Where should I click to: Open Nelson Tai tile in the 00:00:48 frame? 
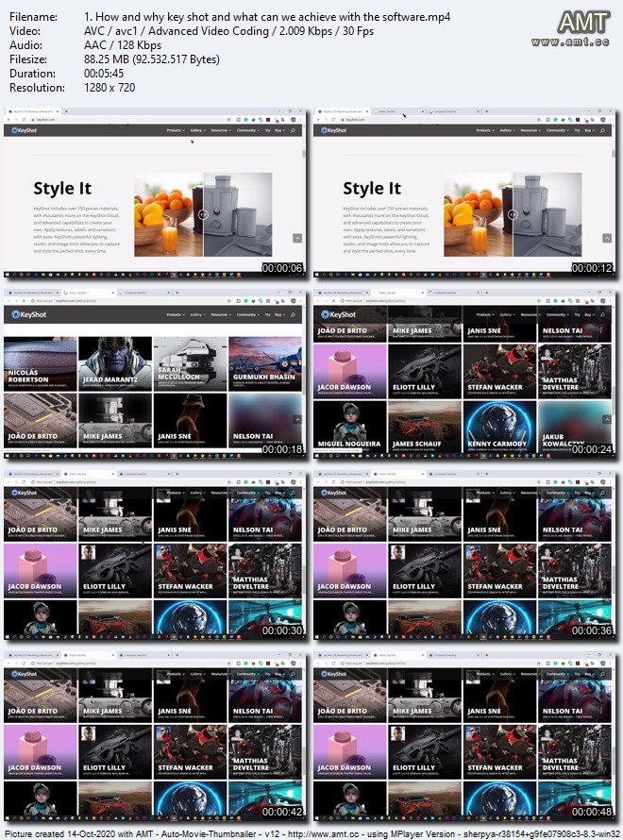point(575,696)
